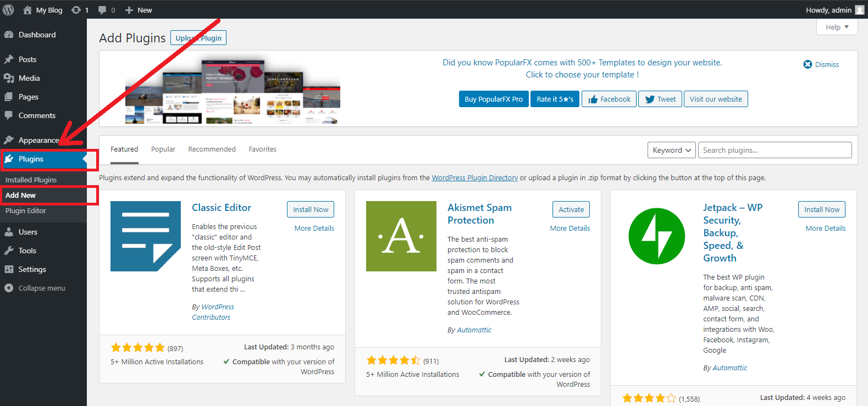Open Settings in the sidebar
The image size is (868, 406).
click(x=32, y=269)
